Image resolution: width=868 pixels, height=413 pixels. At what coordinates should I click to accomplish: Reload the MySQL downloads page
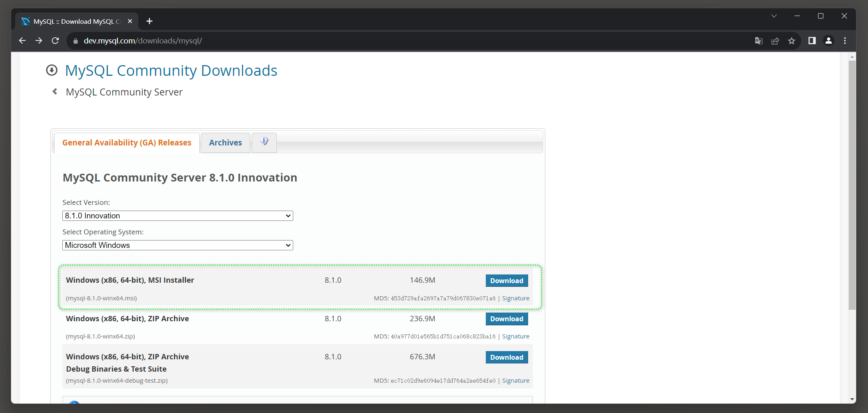[x=55, y=41]
